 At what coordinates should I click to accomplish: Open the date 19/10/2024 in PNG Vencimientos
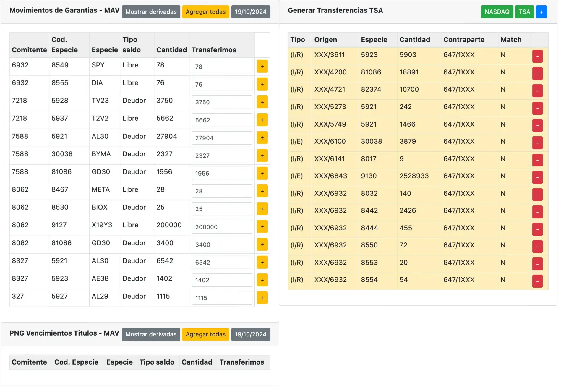tap(250, 334)
